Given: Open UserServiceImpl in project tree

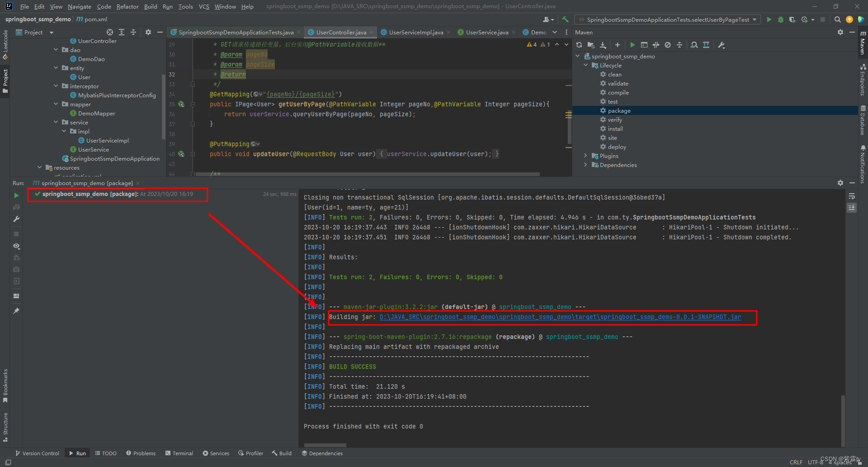Looking at the screenshot, I should [107, 140].
